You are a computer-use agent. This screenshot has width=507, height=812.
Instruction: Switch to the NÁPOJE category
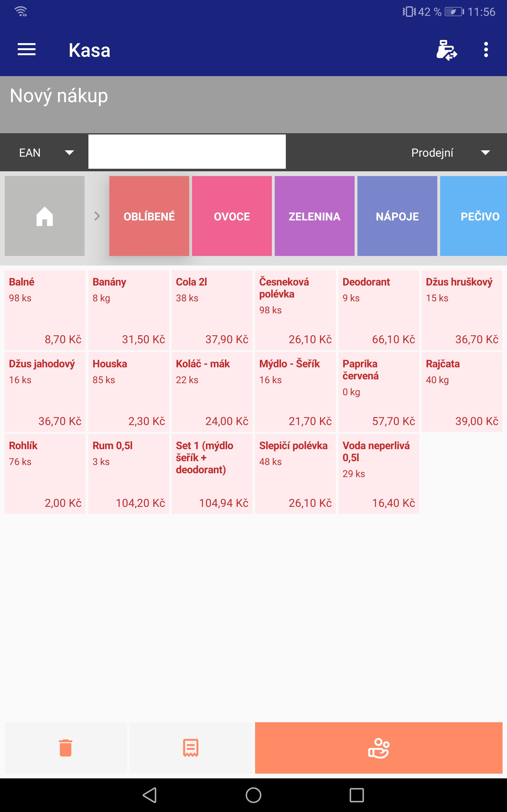point(397,216)
